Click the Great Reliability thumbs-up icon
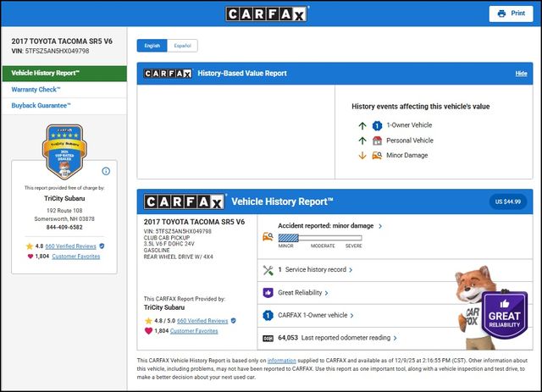This screenshot has width=542, height=392. [x=268, y=293]
